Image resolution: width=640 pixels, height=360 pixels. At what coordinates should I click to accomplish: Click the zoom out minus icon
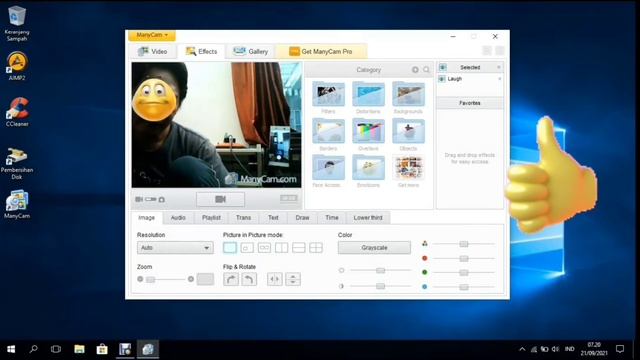(140, 279)
